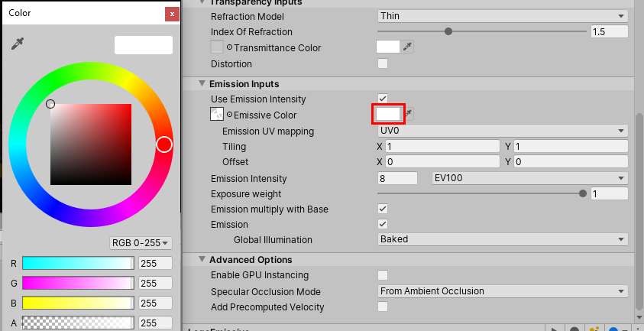644x331 pixels.
Task: Collapse the Emission Inputs section
Action: pyautogui.click(x=202, y=83)
